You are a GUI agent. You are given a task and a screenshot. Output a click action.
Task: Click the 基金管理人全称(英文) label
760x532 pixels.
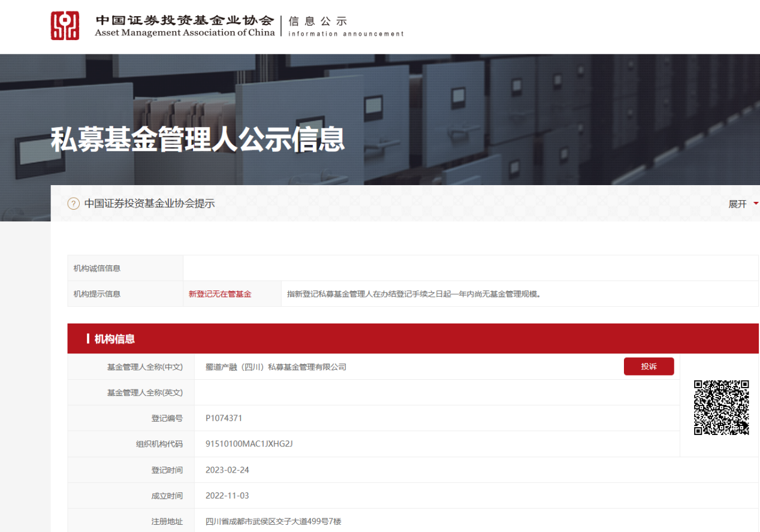pyautogui.click(x=145, y=392)
